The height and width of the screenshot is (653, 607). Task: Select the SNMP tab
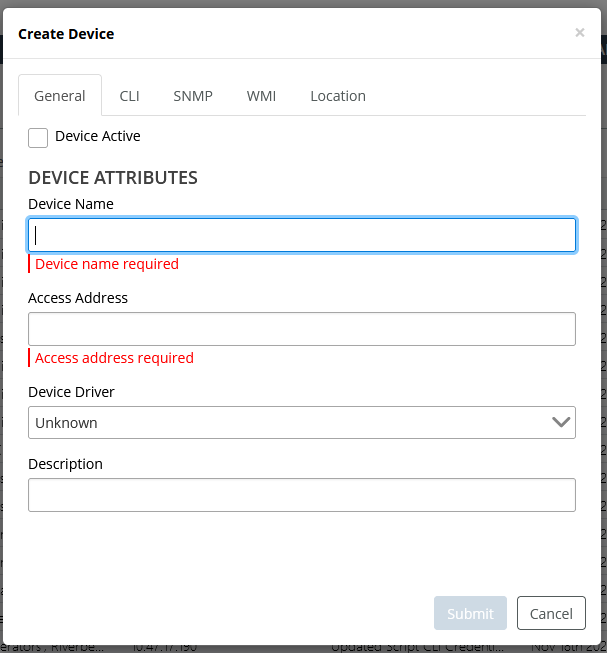click(x=193, y=96)
